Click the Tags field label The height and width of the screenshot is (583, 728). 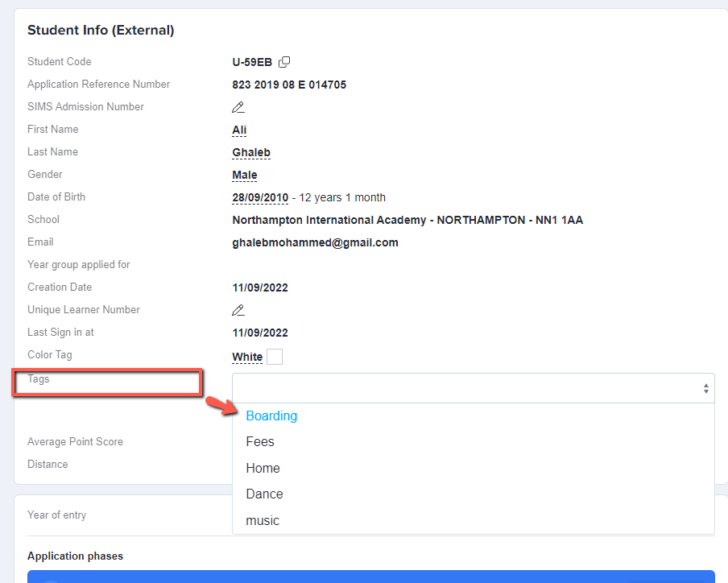click(38, 379)
